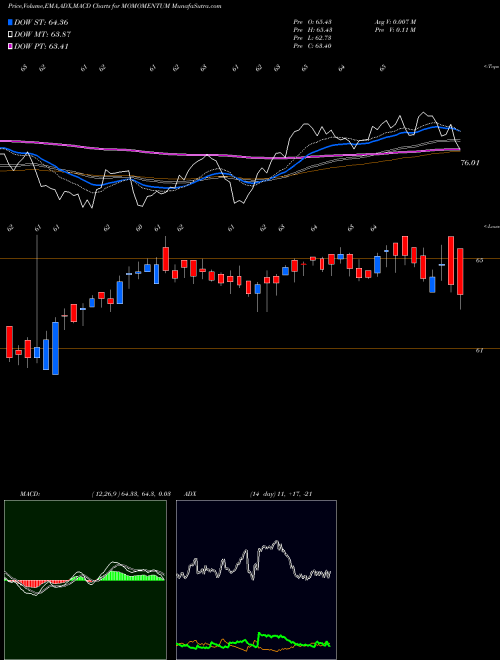Image resolution: width=500 pixels, height=660 pixels.
Task: Click the 'Pre H: 63.43' high value
Action: 313,30
